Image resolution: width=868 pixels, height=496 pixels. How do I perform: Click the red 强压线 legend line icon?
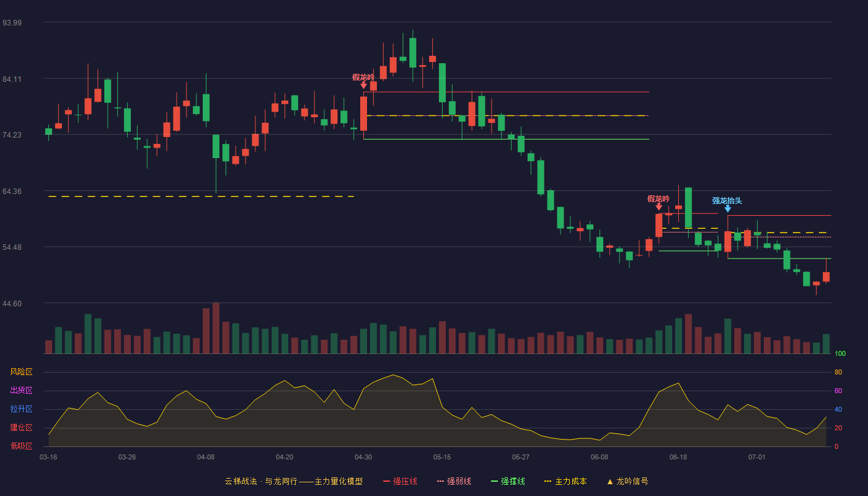pos(386,482)
